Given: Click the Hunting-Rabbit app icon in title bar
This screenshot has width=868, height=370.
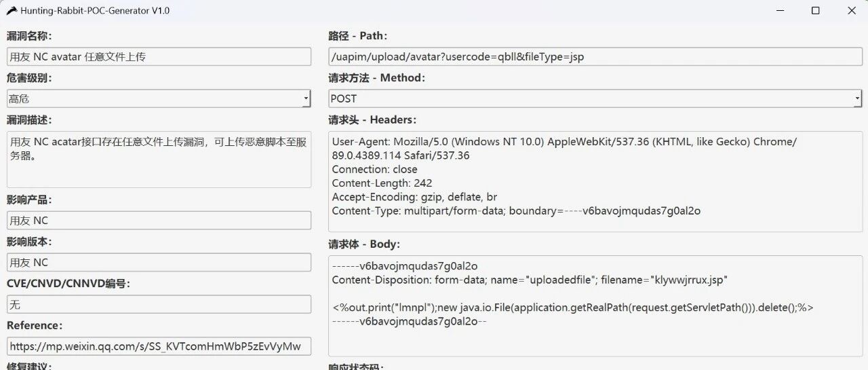Looking at the screenshot, I should 12,10.
